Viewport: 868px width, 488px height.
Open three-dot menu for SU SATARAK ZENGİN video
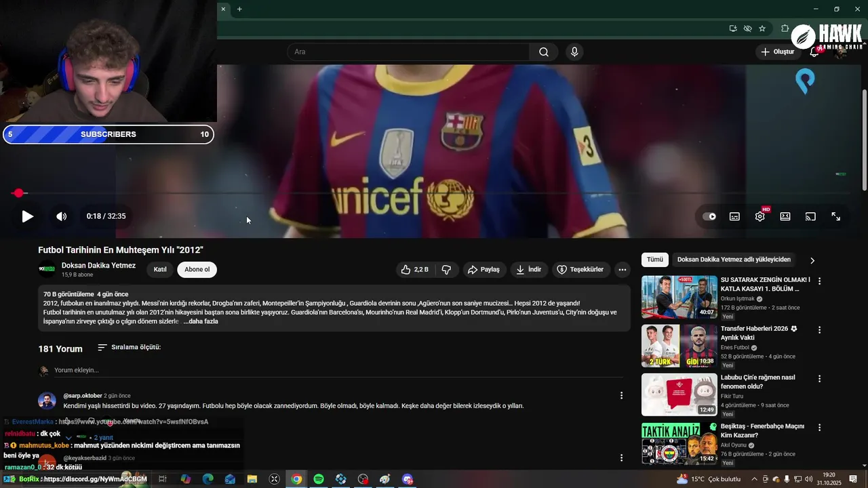[820, 281]
